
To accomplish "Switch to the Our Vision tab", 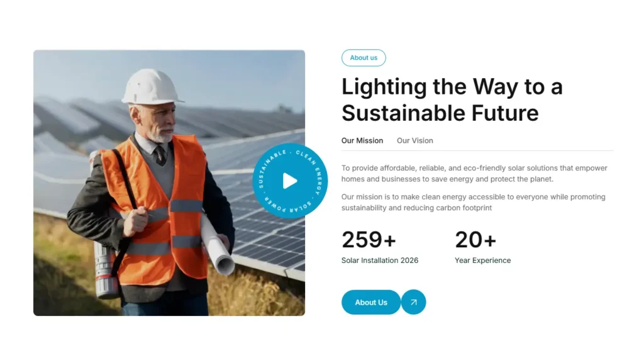I will [x=414, y=141].
